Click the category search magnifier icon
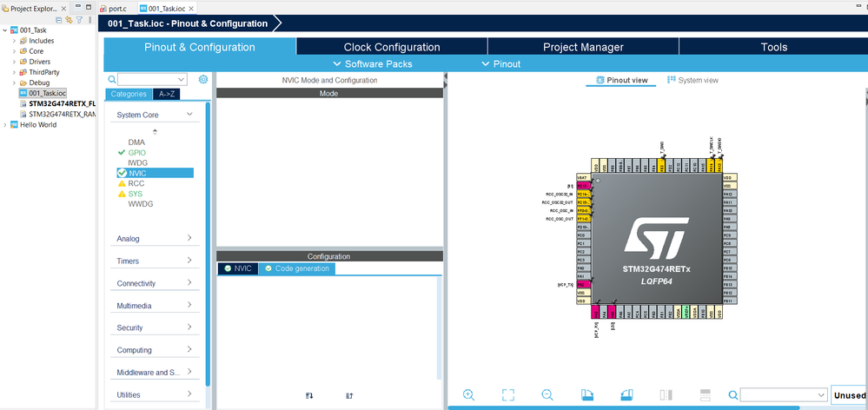This screenshot has height=410, width=868. click(112, 79)
